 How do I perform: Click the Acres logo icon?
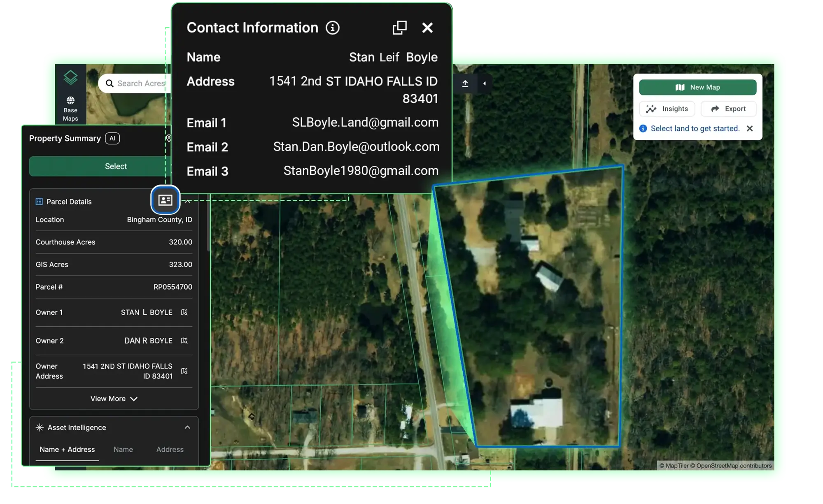[x=70, y=77]
